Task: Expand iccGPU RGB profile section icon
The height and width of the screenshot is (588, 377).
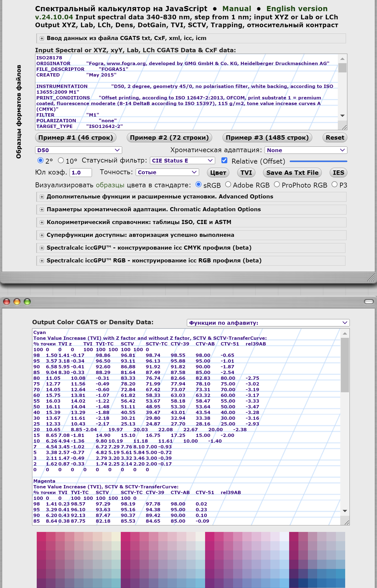Action: point(42,261)
